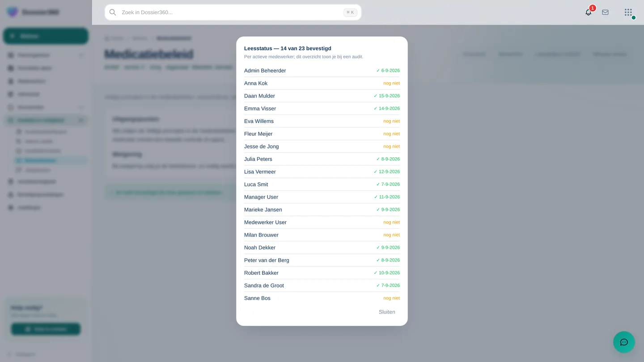644x362 pixels.
Task: Select Robert Bakker in the list
Action: pyautogui.click(x=261, y=273)
